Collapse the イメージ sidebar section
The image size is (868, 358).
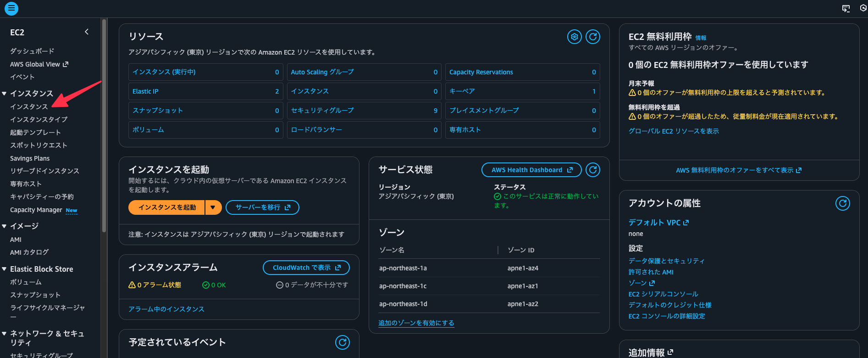point(4,226)
